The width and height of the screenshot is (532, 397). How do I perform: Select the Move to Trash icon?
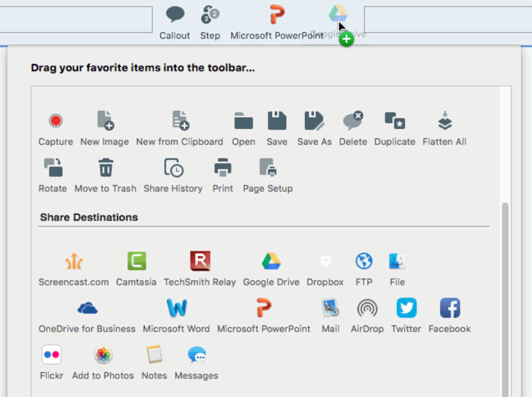(106, 167)
